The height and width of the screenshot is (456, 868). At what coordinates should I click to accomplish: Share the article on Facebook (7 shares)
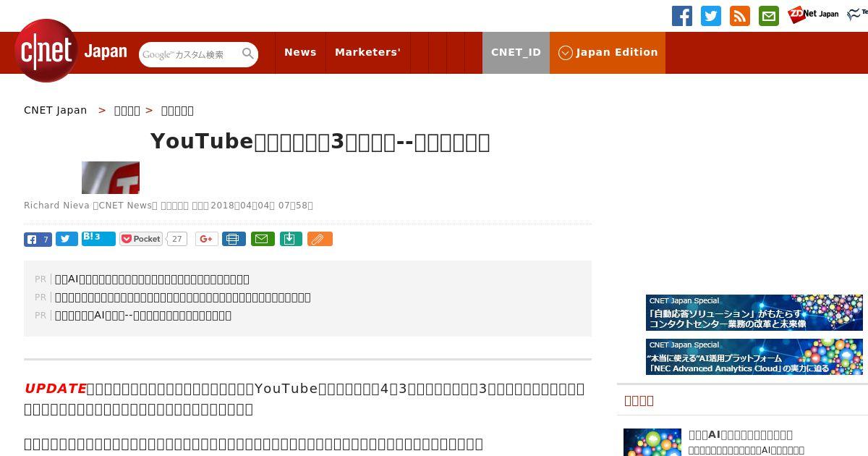38,239
